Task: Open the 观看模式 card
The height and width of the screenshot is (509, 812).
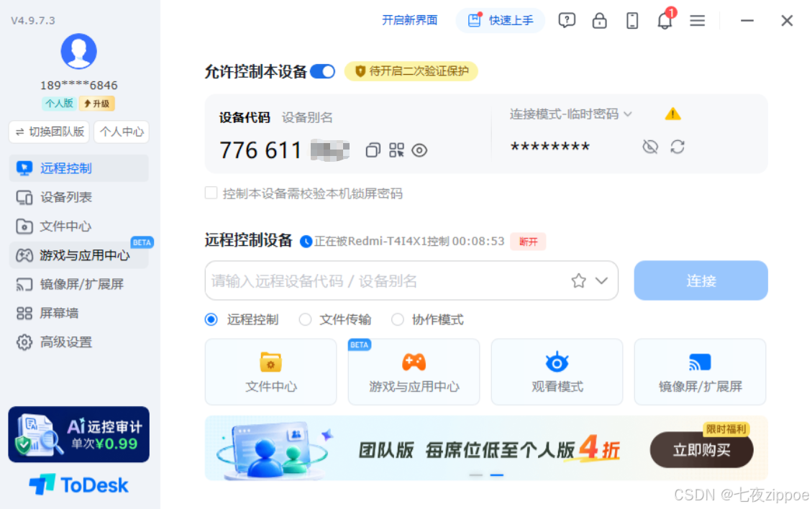Action: (x=557, y=372)
